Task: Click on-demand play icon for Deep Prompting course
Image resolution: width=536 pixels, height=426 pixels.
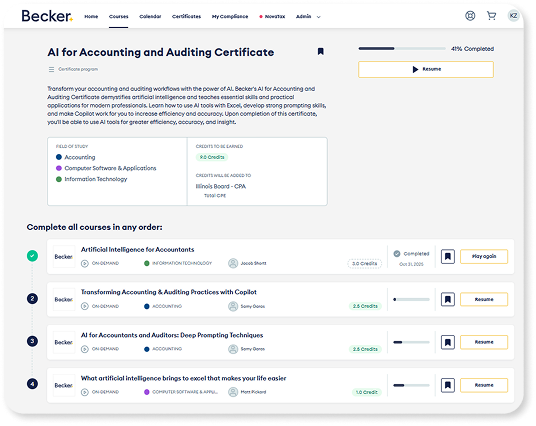Action: click(x=85, y=349)
